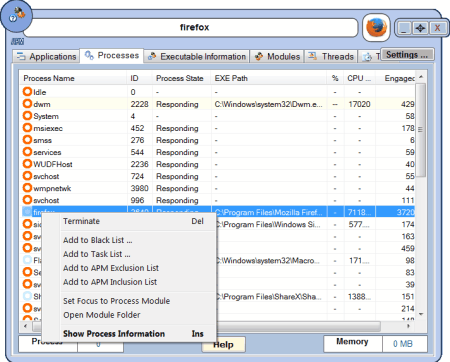
Task: Click the Memory label box in status bar
Action: point(352,344)
